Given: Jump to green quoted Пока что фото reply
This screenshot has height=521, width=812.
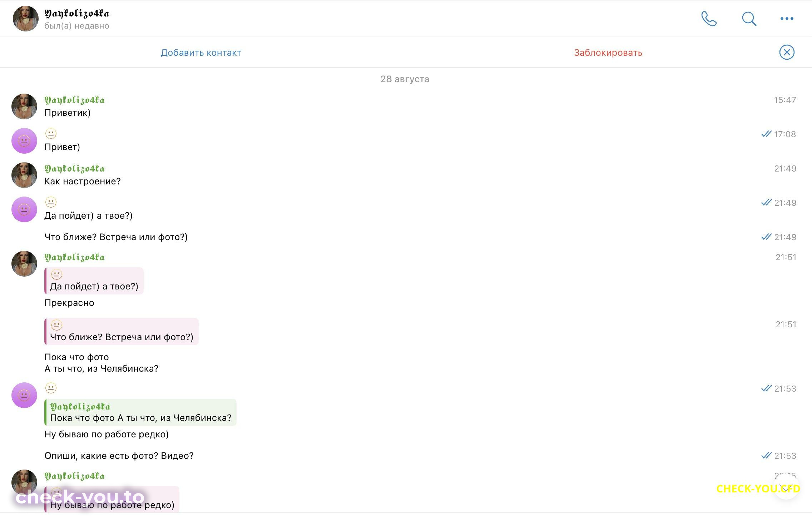Looking at the screenshot, I should click(x=140, y=412).
